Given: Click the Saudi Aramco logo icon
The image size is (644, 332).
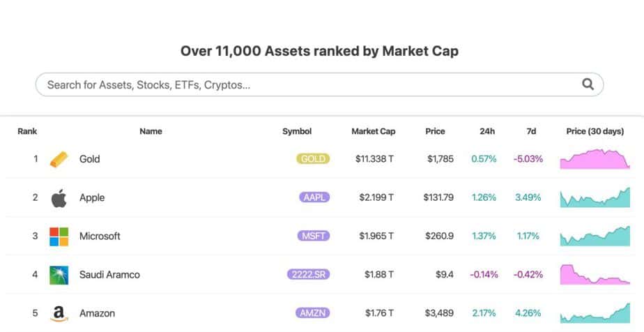Looking at the screenshot, I should pos(59,275).
